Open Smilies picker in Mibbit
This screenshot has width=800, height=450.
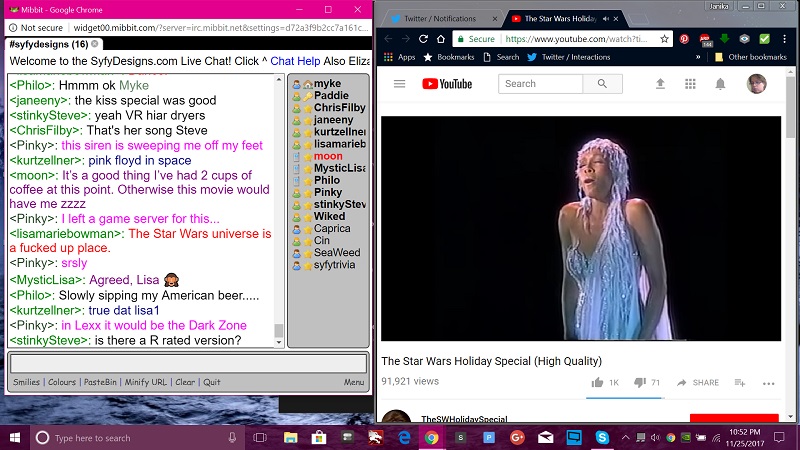[27, 382]
